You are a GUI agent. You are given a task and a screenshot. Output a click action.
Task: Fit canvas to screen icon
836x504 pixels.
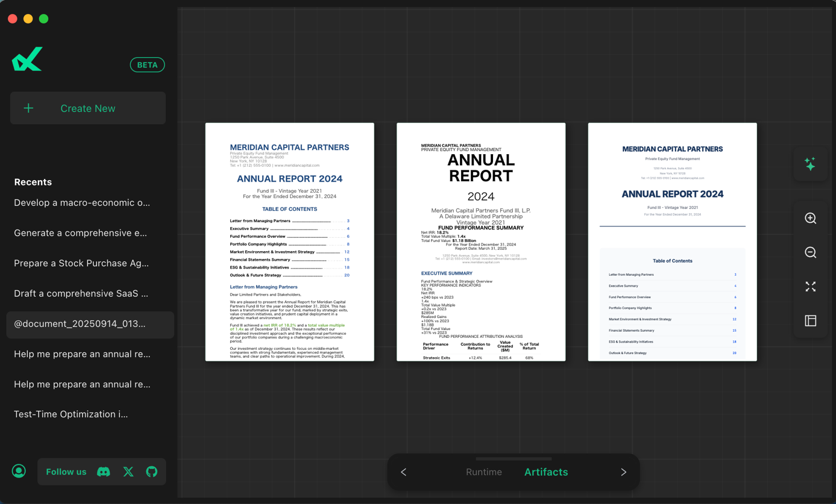click(810, 287)
